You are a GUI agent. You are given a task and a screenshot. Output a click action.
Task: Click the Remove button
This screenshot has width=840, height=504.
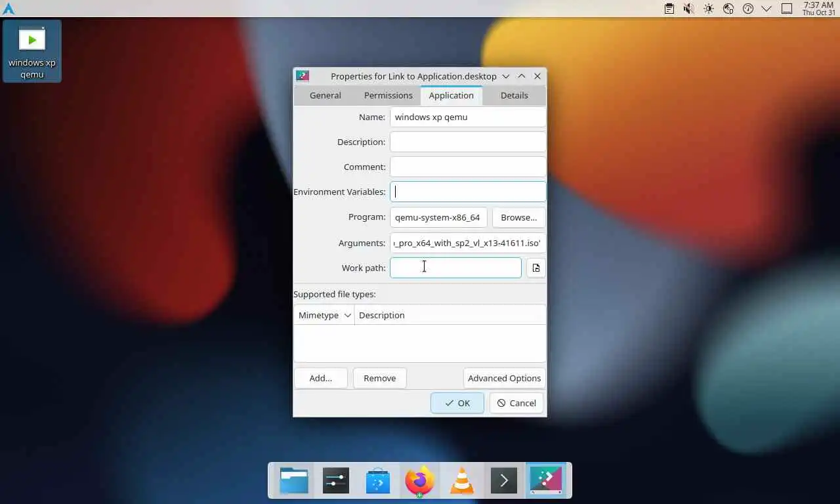pos(380,378)
